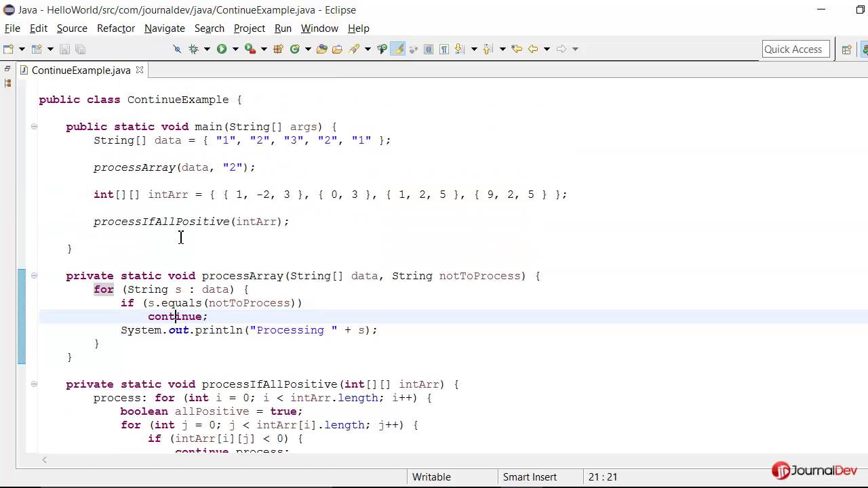Toggle Show Whitespace Characters pilcrow icon

(444, 49)
